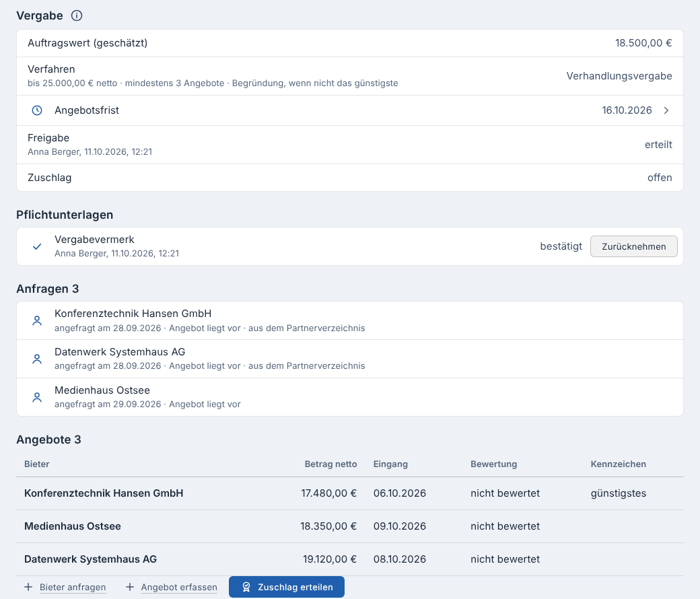Image resolution: width=700 pixels, height=599 pixels.
Task: Click nicht bewertet for Medienhaus Ostsee
Action: (505, 526)
